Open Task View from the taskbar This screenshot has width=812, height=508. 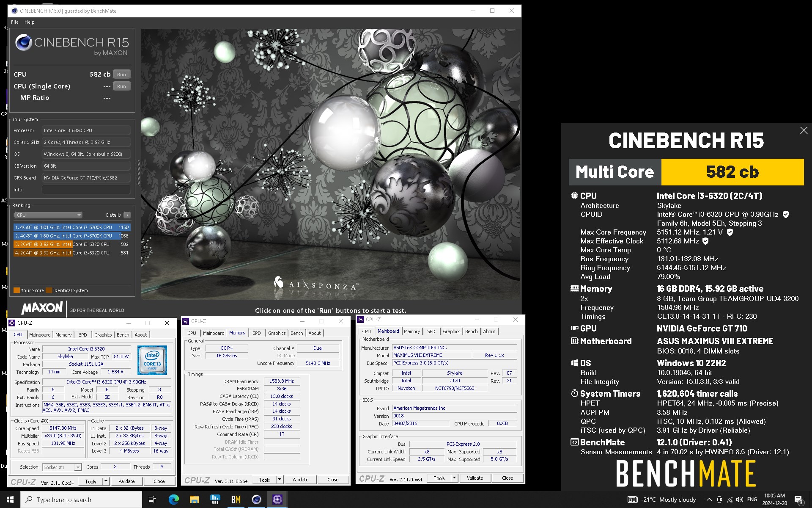click(x=152, y=500)
